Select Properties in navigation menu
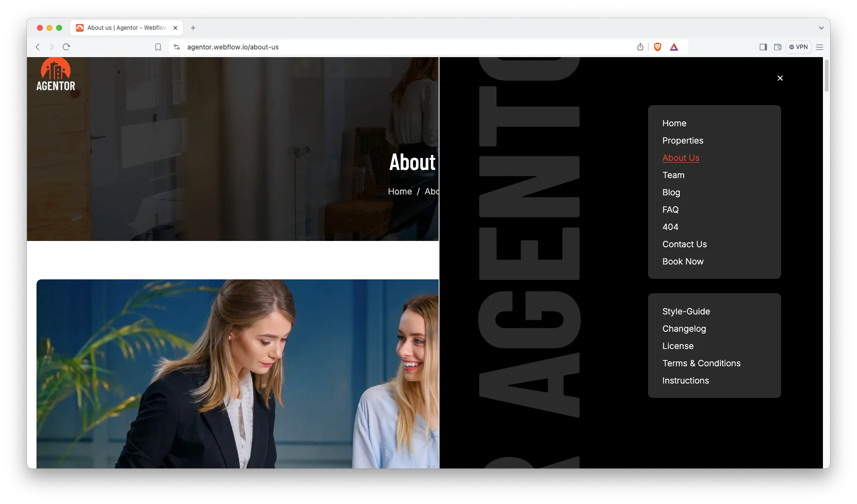 683,141
